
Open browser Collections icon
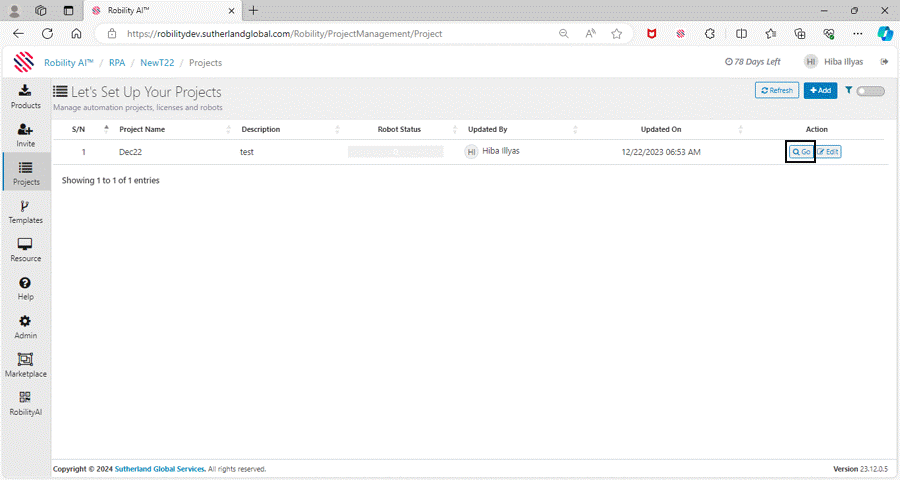point(800,34)
